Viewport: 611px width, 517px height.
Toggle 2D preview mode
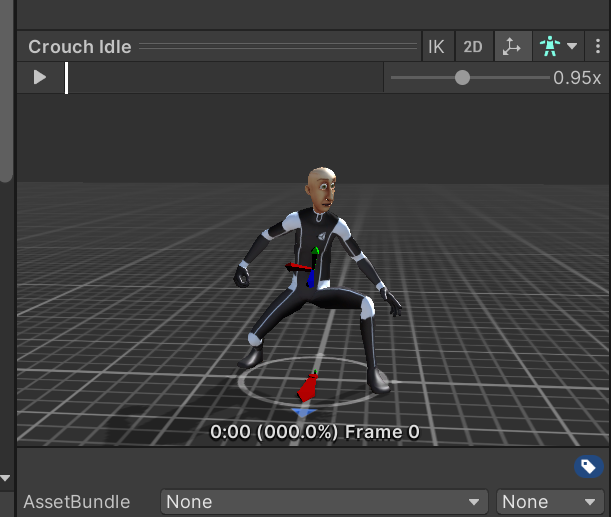[x=473, y=47]
